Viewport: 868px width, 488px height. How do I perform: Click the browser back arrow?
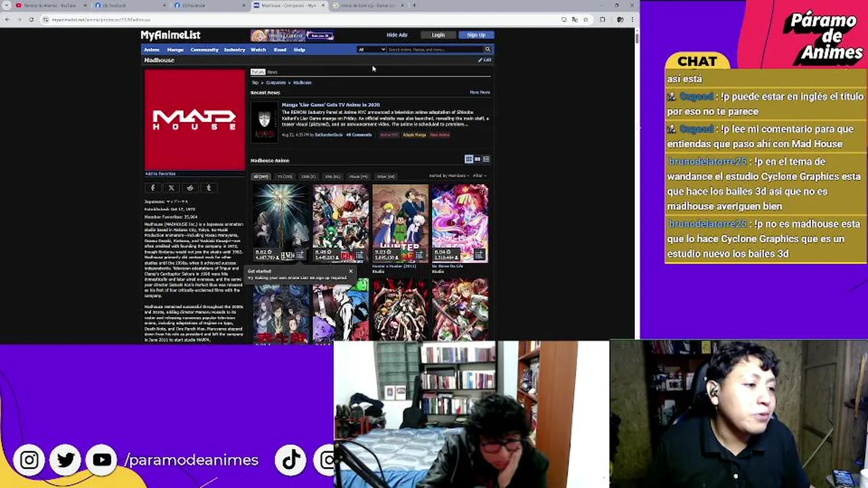click(x=7, y=20)
